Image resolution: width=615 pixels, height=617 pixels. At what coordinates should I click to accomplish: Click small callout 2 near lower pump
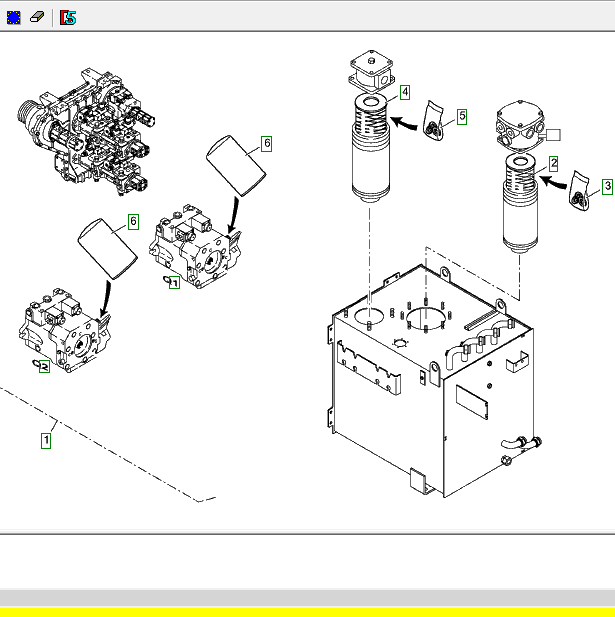(44, 368)
